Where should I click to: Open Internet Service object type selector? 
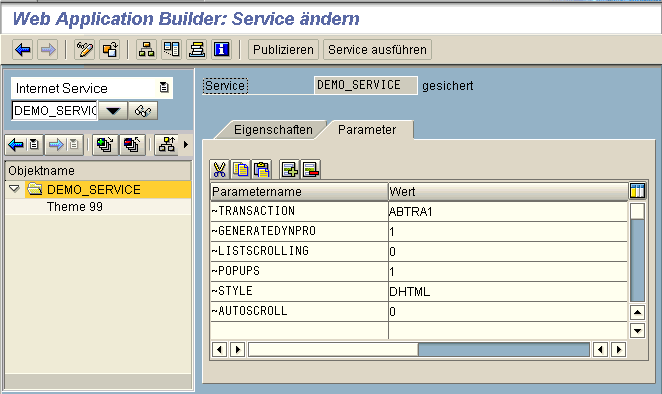point(92,88)
